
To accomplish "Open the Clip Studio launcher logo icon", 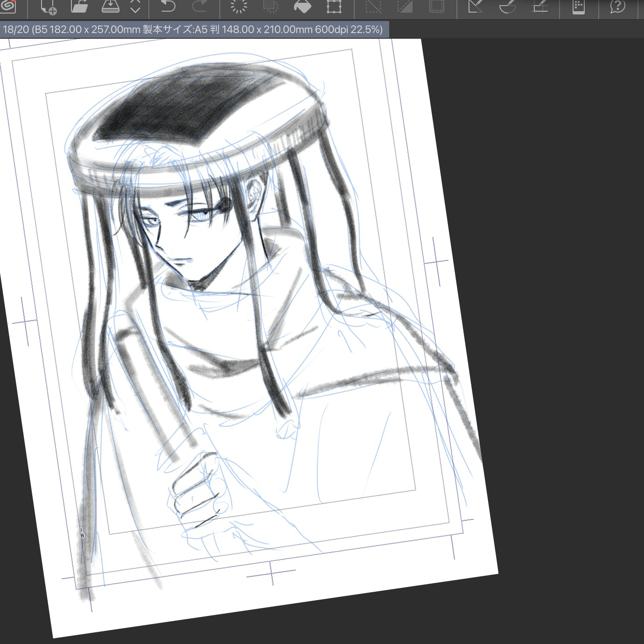I will click(8, 6).
